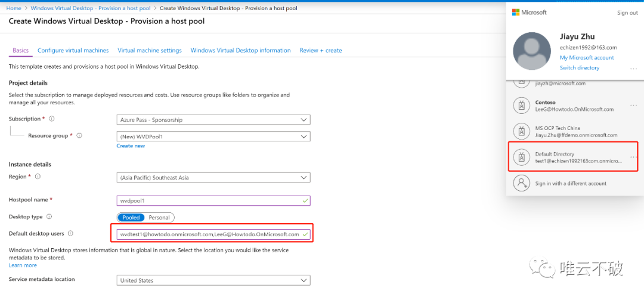Click the Hostpool name input field
This screenshot has width=644, height=297.
pyautogui.click(x=213, y=201)
